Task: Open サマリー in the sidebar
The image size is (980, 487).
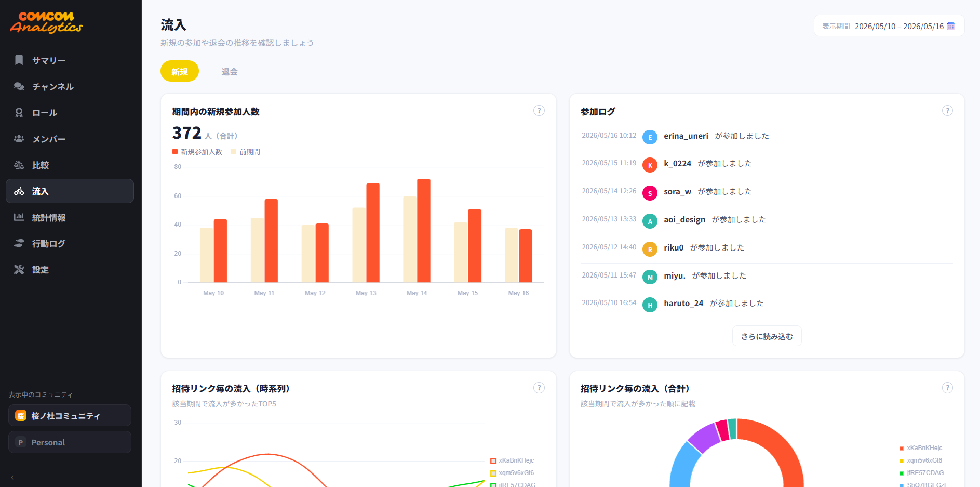Action: [x=70, y=60]
